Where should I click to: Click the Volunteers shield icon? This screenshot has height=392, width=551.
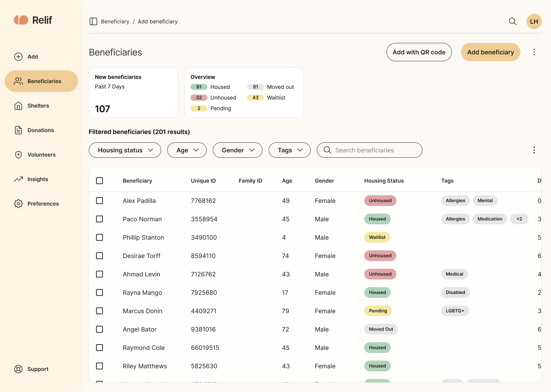tap(18, 155)
